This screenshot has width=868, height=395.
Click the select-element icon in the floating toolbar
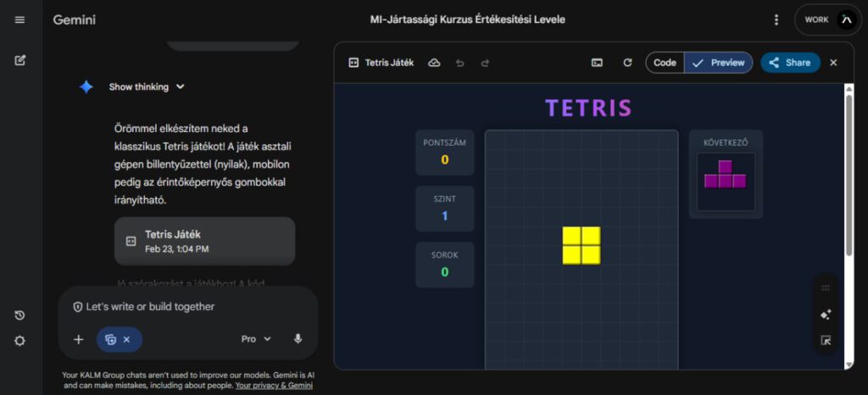coord(826,341)
